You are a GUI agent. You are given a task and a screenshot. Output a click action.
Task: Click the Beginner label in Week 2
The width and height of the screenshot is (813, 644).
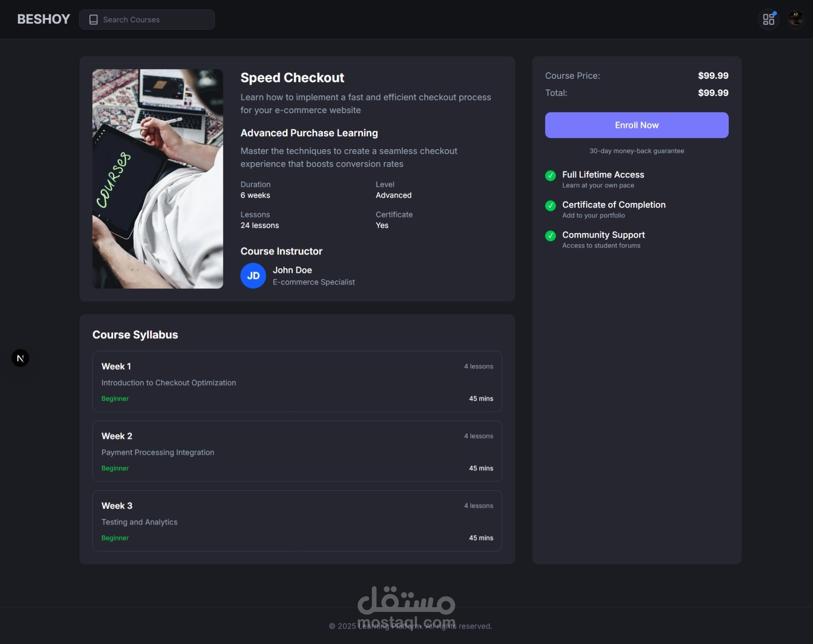click(x=115, y=468)
